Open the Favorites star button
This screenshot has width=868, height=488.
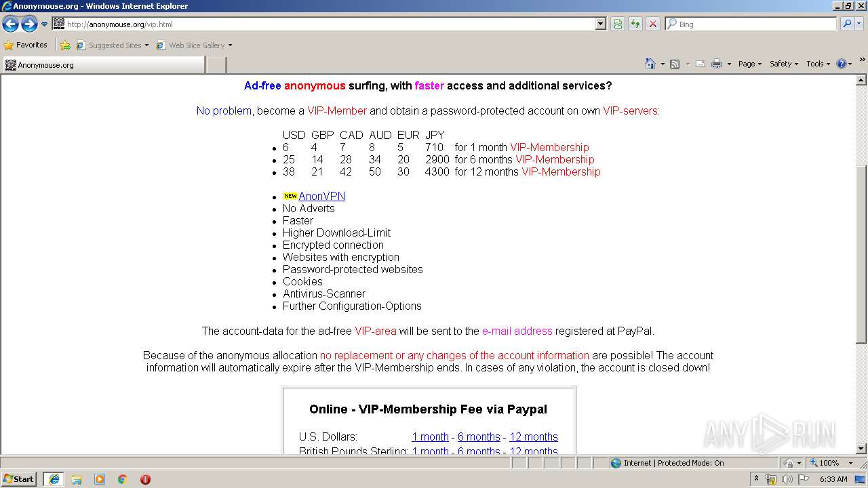pos(25,45)
